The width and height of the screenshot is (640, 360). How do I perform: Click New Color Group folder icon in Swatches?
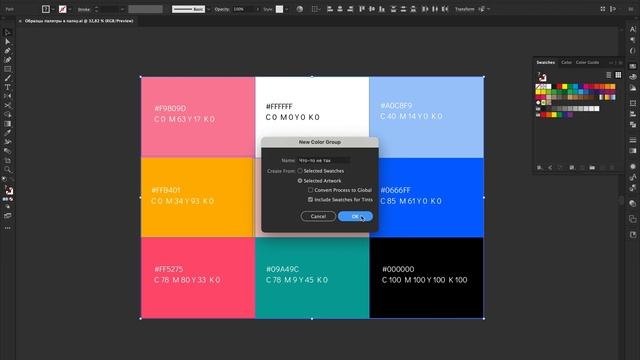coord(592,168)
